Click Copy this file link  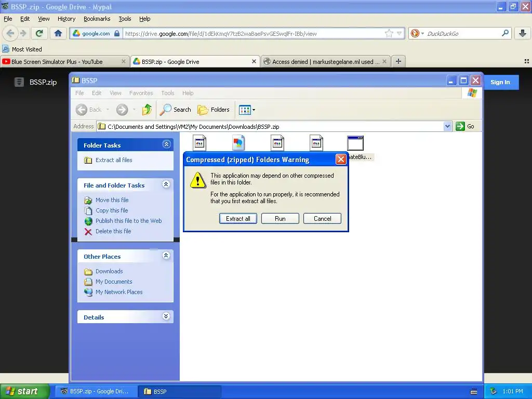point(112,211)
